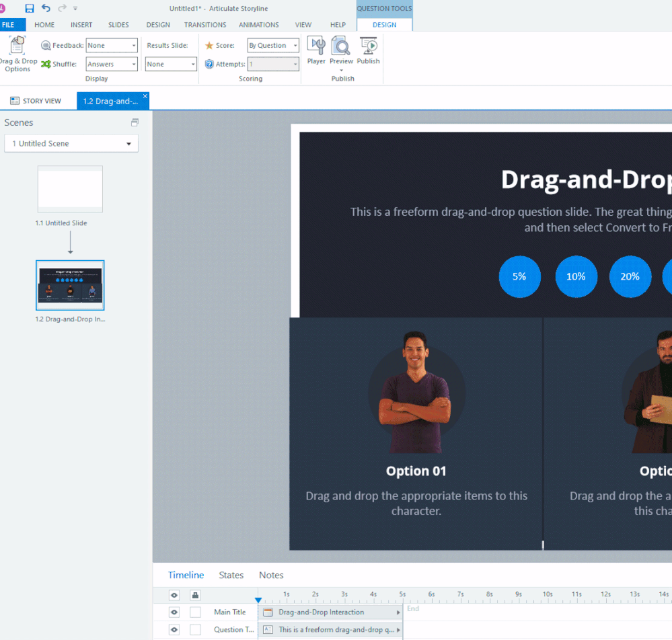Image resolution: width=672 pixels, height=640 pixels.
Task: Close the 1.2 Drag-and-Drop slide tab
Action: (x=145, y=96)
